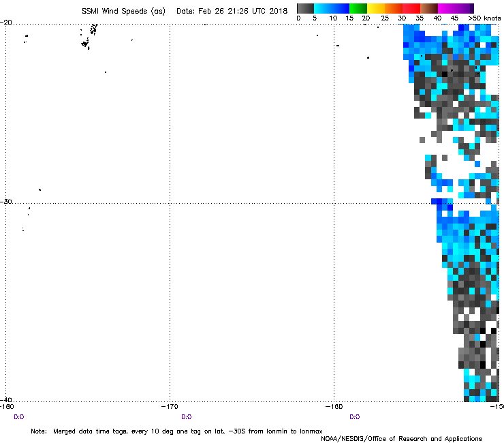Screen dimensions: 504x443
Task: Click the brown segment of the wind legend
Action: (x=430, y=8)
